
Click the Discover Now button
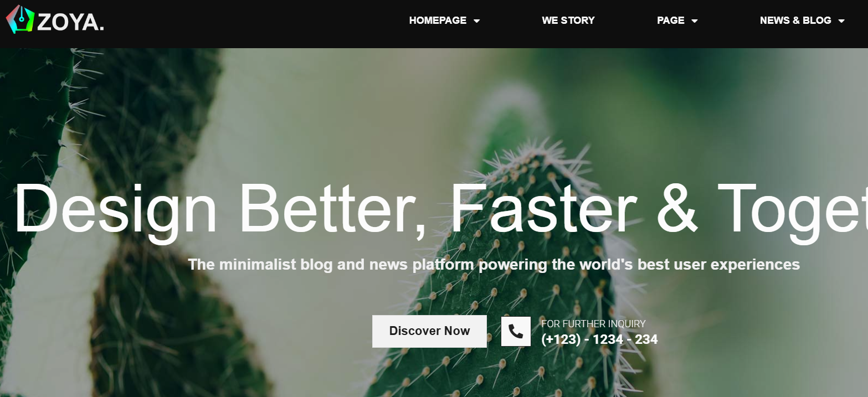429,331
